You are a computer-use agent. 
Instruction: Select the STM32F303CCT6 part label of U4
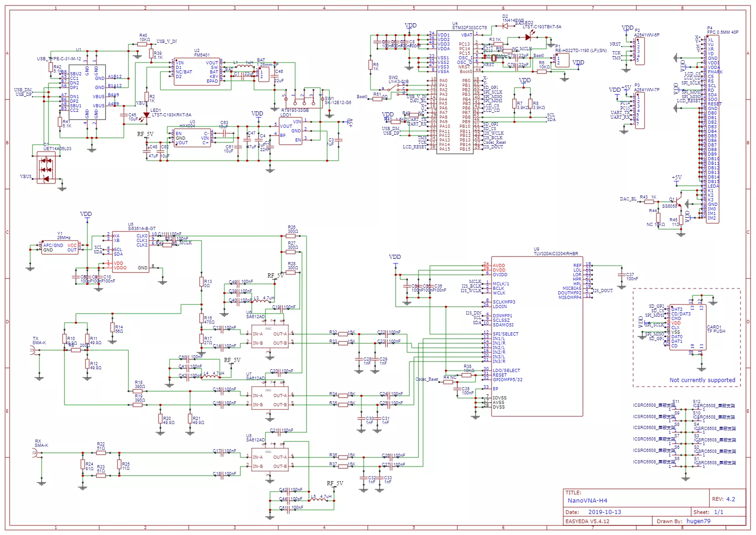coord(469,28)
